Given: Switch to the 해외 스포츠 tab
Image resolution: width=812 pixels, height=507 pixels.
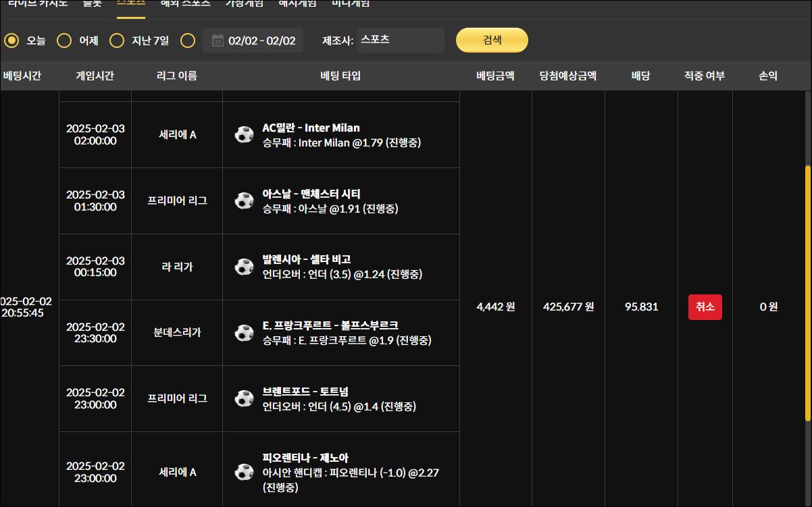Looking at the screenshot, I should click(186, 4).
